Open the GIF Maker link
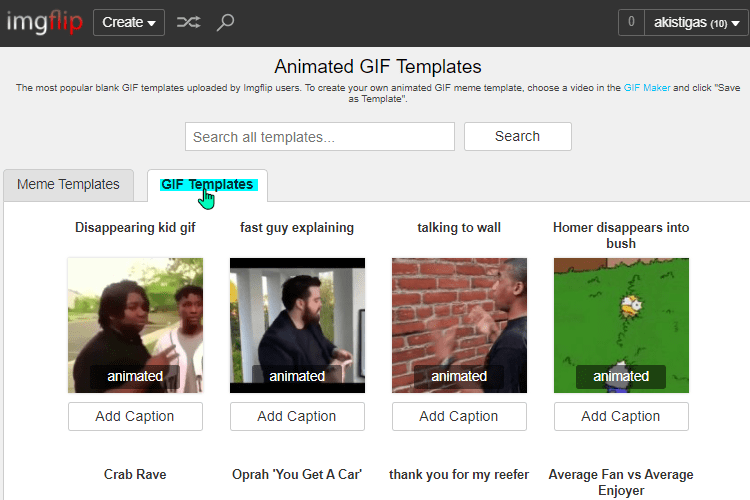 click(647, 88)
